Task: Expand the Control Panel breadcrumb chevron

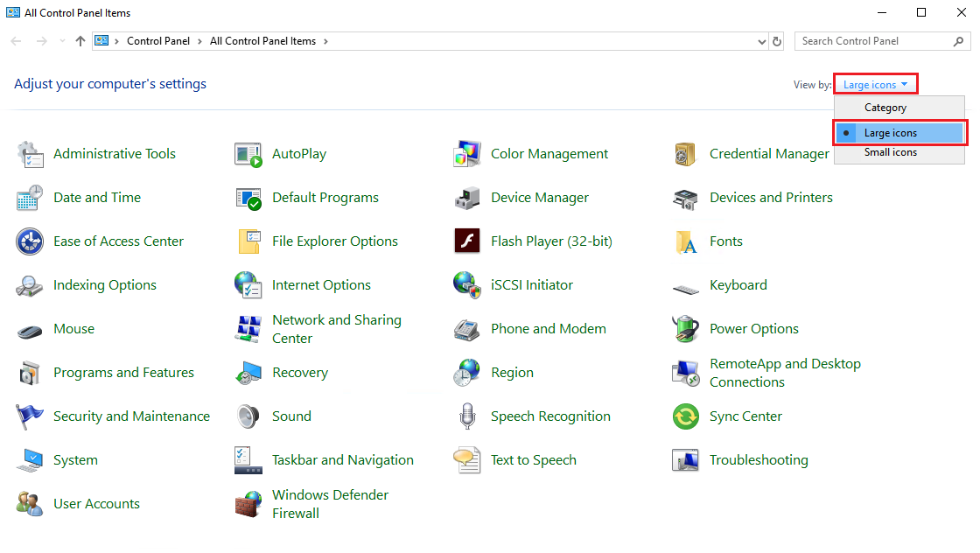Action: (x=200, y=41)
